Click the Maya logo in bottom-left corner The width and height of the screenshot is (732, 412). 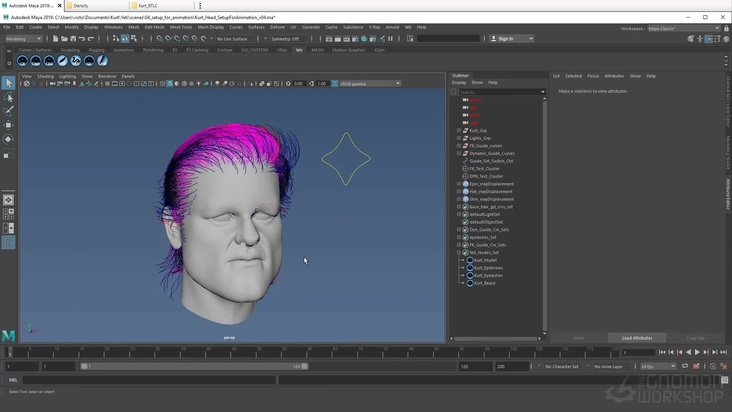[x=9, y=336]
